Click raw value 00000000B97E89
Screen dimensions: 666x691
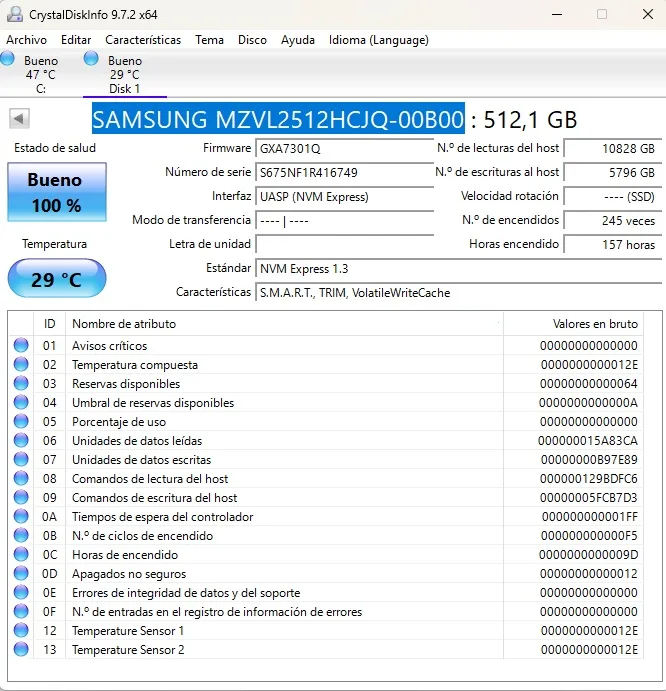(x=589, y=460)
